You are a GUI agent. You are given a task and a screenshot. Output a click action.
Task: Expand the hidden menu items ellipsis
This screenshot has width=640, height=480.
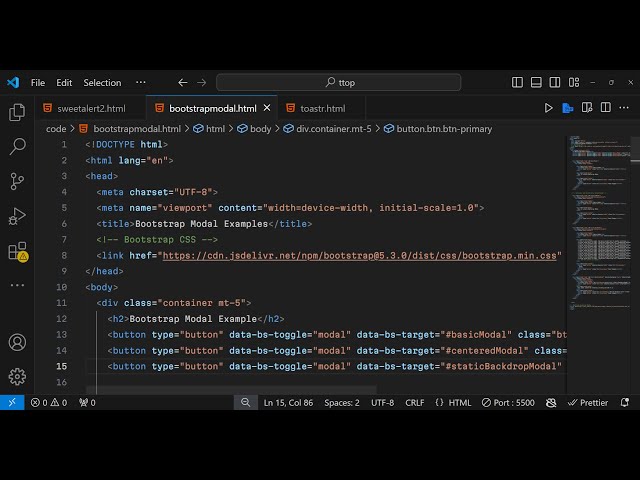click(x=140, y=83)
